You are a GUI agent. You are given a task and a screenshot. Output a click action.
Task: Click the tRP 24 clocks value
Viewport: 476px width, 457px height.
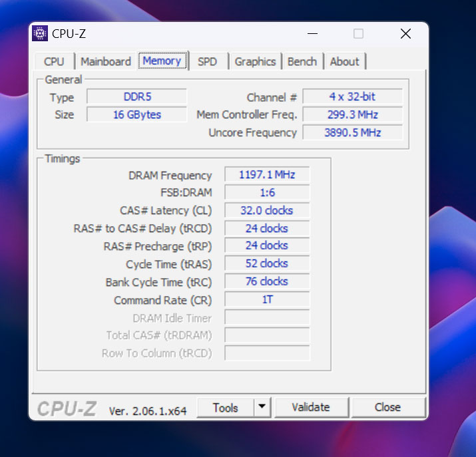click(x=267, y=245)
